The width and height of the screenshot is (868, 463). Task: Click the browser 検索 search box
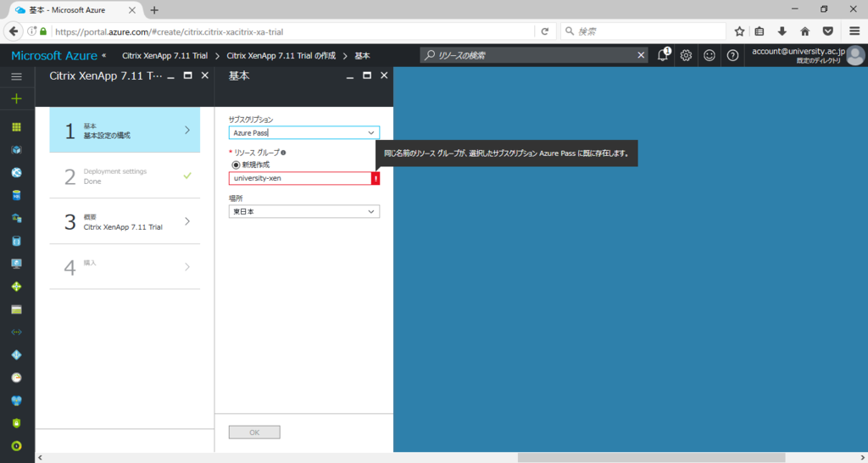[x=643, y=31]
